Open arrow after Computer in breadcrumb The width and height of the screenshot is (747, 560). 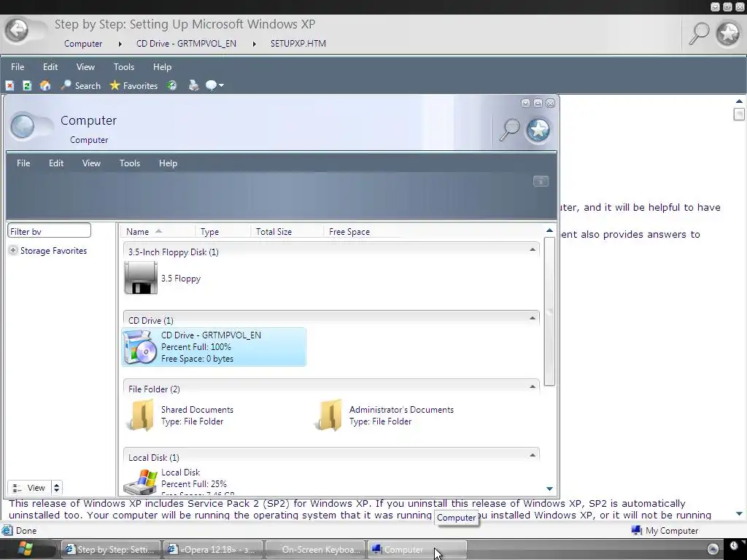[120, 44]
